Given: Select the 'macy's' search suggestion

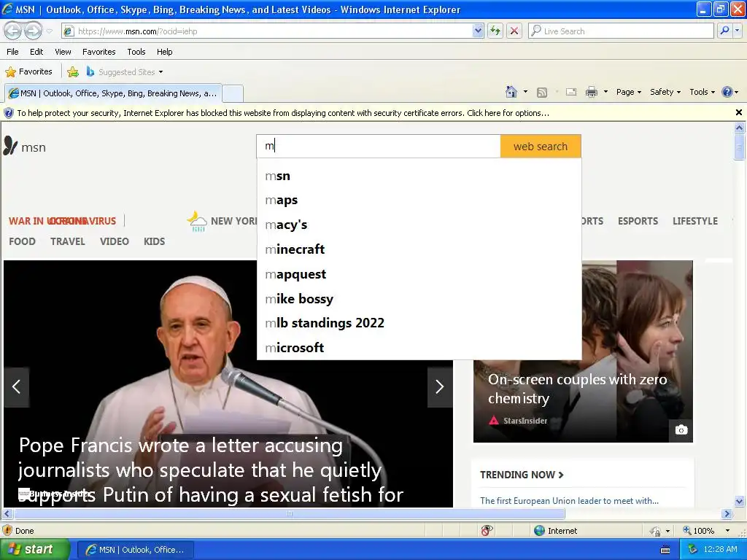Looking at the screenshot, I should (419, 225).
